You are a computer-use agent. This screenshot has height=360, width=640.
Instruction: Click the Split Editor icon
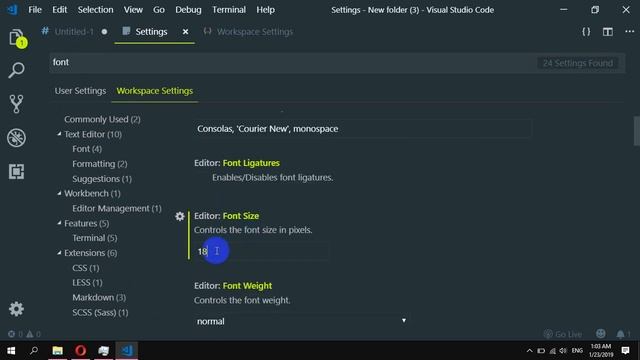608,32
